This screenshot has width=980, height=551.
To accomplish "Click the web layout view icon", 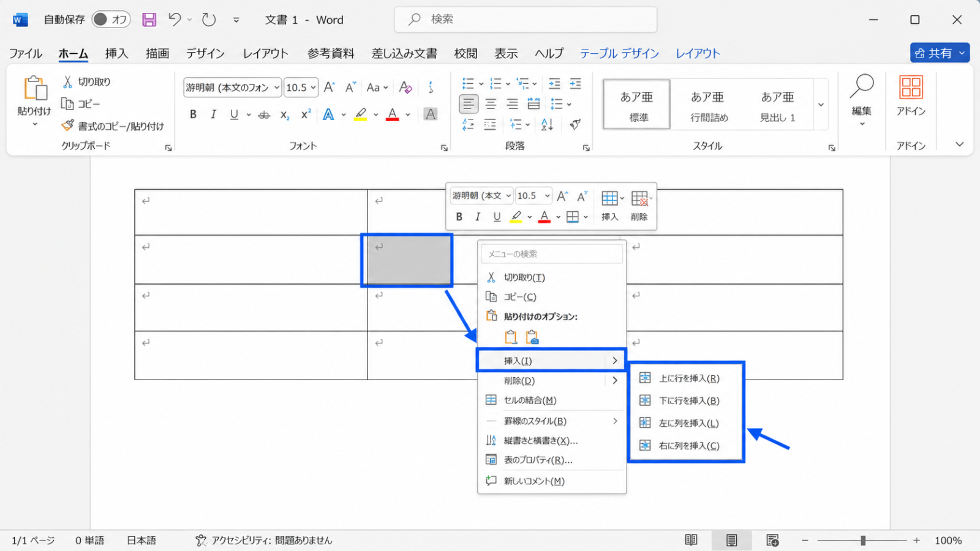I will tap(772, 540).
